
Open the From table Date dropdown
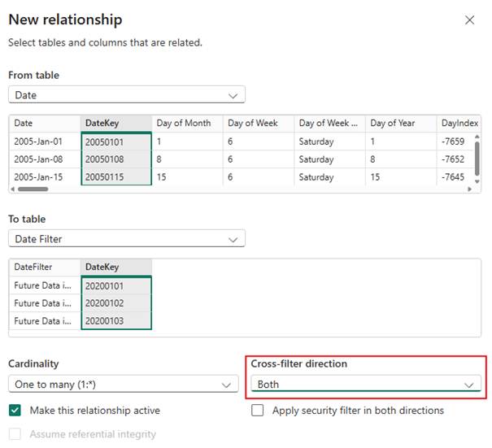[126, 95]
